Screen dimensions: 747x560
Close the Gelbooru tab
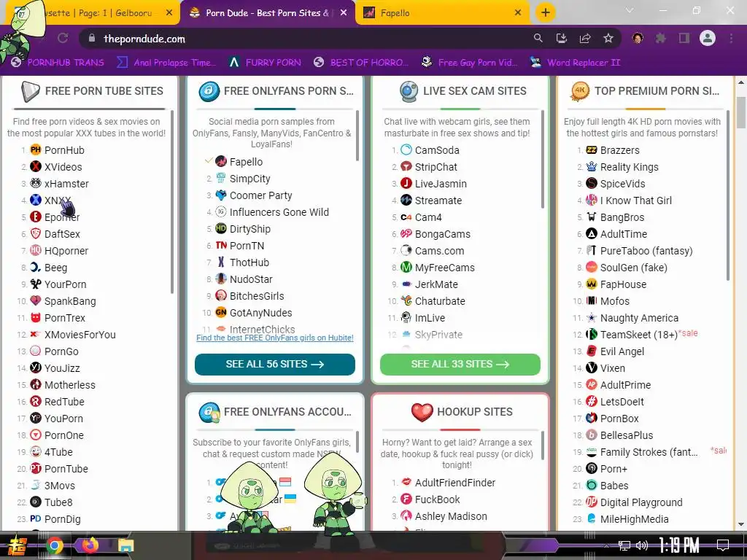click(169, 13)
